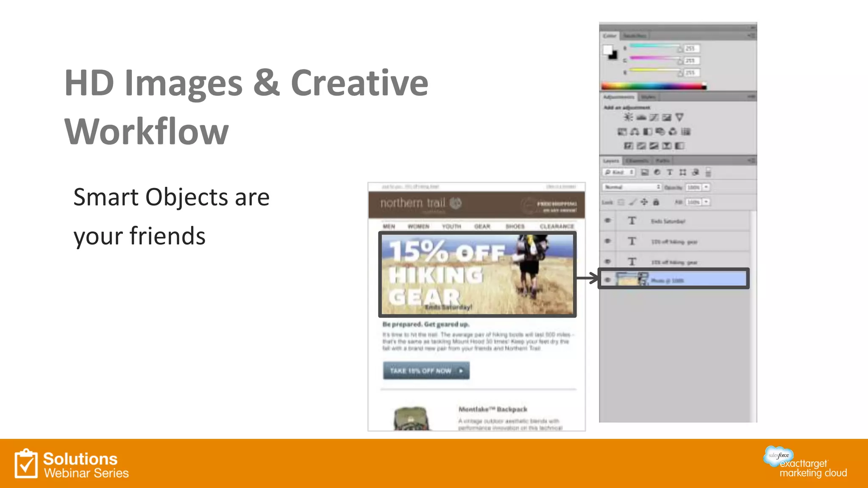Hide the Ends Saturday! text layer
This screenshot has height=488, width=868.
(608, 220)
